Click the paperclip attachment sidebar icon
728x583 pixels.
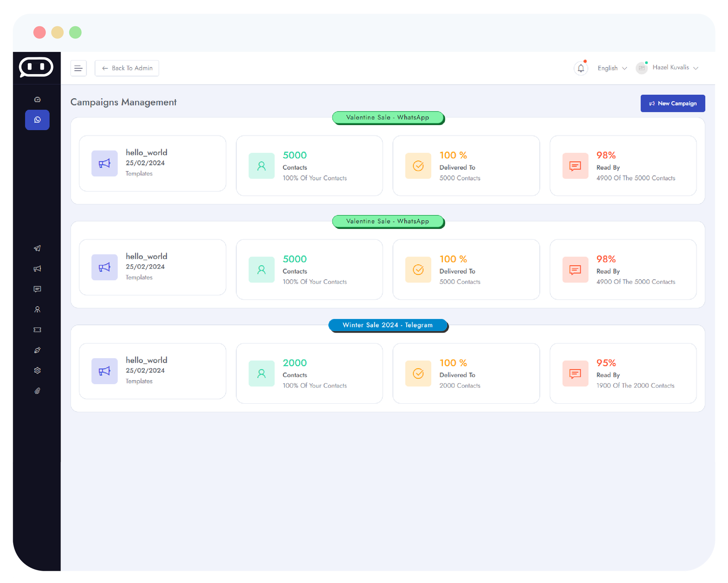click(37, 391)
